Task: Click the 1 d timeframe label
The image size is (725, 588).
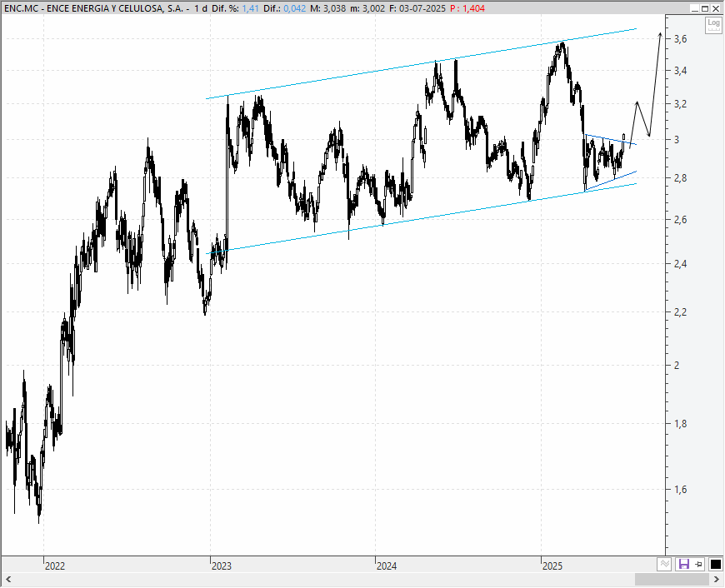Action: (201, 8)
